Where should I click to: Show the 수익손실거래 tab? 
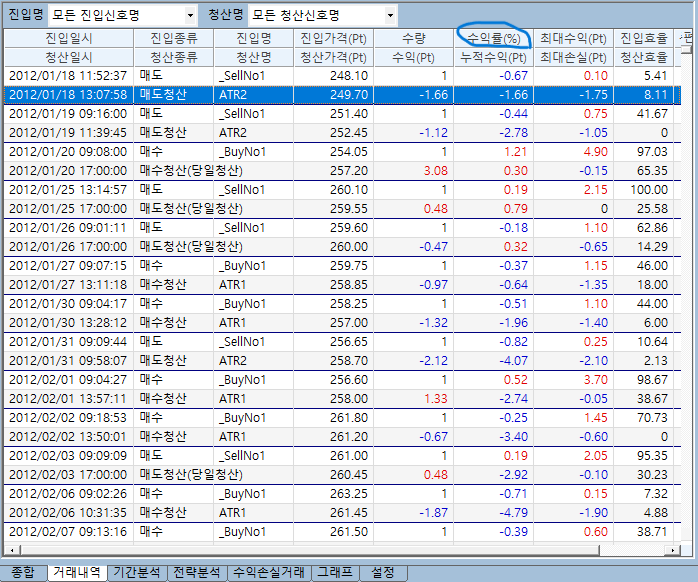coord(267,573)
